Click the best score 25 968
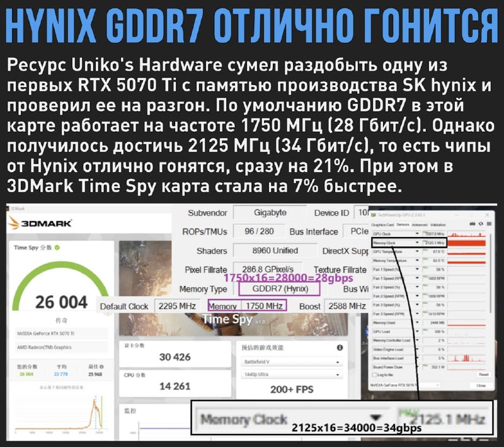Image resolution: width=504 pixels, height=447 pixels. pyautogui.click(x=95, y=374)
